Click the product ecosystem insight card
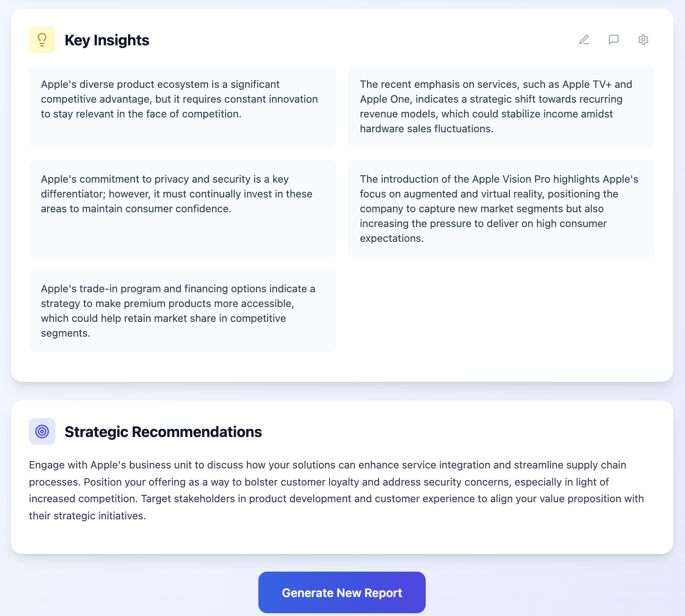685x616 pixels. point(182,107)
